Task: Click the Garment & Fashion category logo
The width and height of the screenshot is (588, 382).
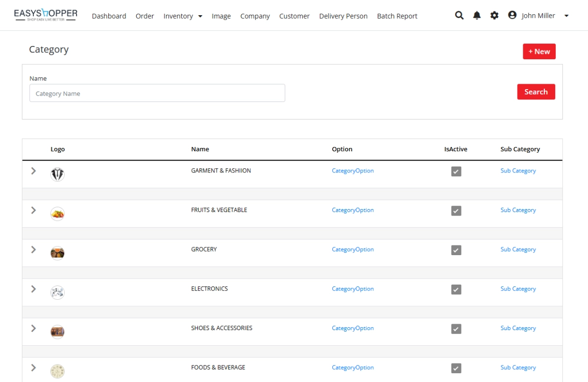Action: tap(57, 174)
